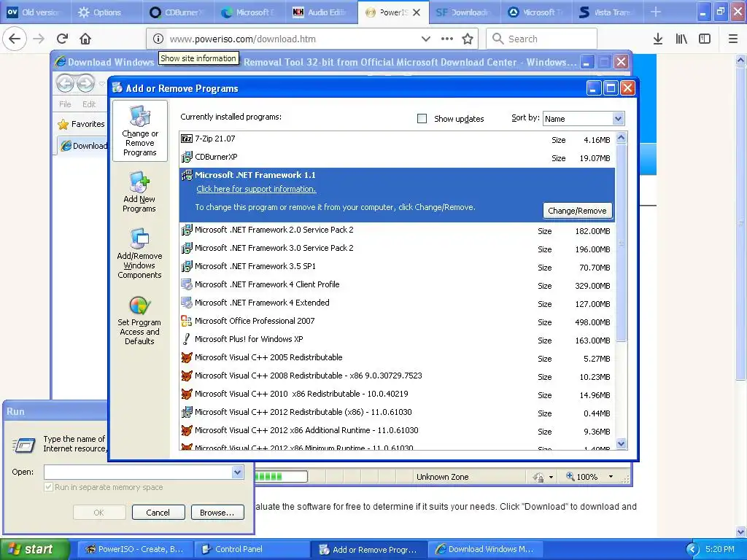Switch to Download Windows taskbar button
Viewport: 747px width, 560px height.
pos(485,549)
